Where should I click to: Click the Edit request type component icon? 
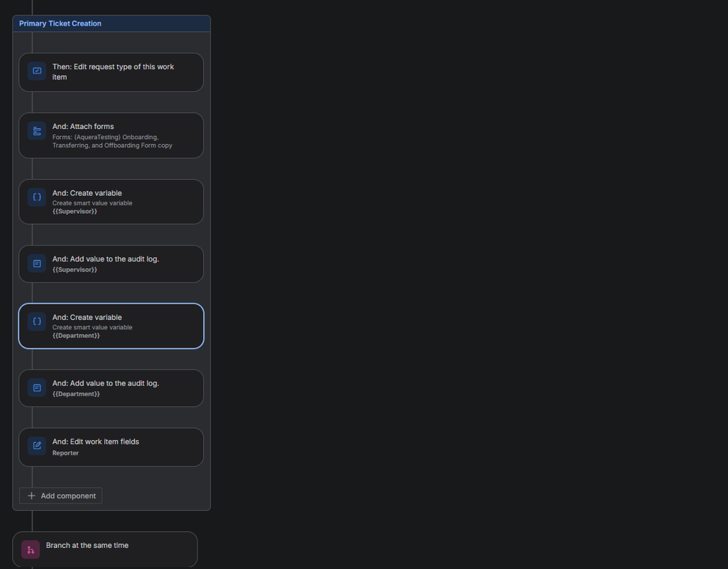pos(36,71)
